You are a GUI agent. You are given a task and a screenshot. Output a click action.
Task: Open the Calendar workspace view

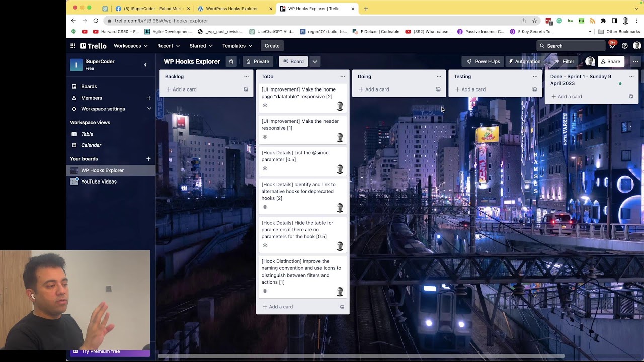pos(91,145)
